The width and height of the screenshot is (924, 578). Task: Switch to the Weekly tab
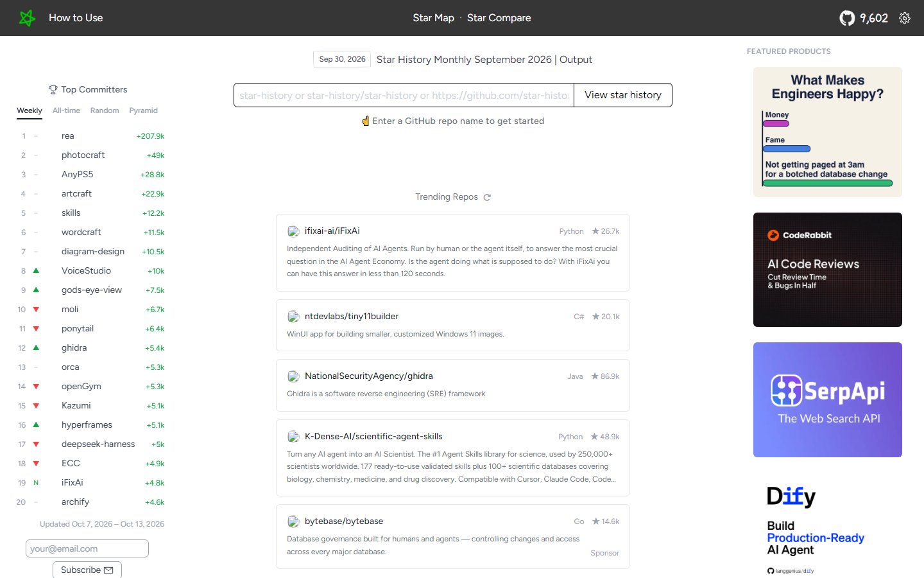tap(30, 110)
